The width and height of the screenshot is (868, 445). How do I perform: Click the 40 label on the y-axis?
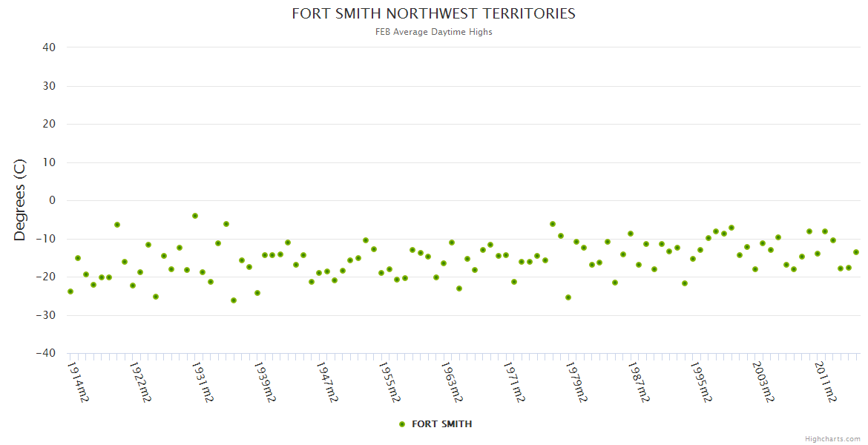(x=49, y=47)
